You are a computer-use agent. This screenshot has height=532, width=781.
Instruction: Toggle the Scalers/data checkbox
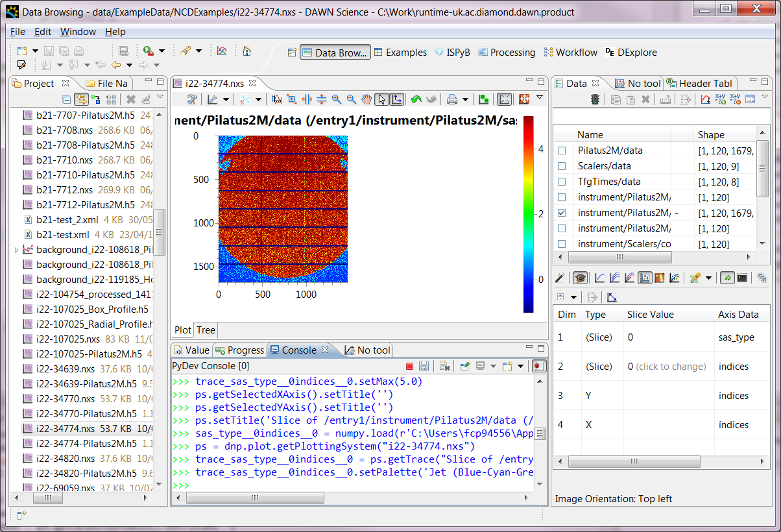tap(562, 166)
